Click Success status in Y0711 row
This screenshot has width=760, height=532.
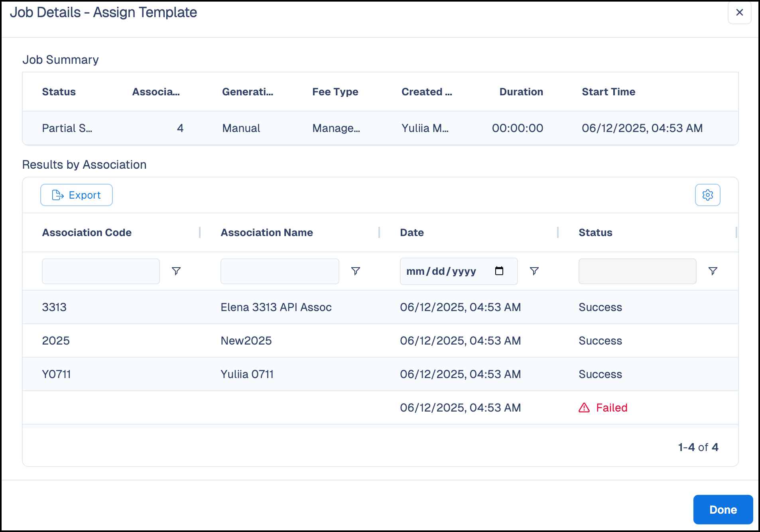[x=600, y=374]
